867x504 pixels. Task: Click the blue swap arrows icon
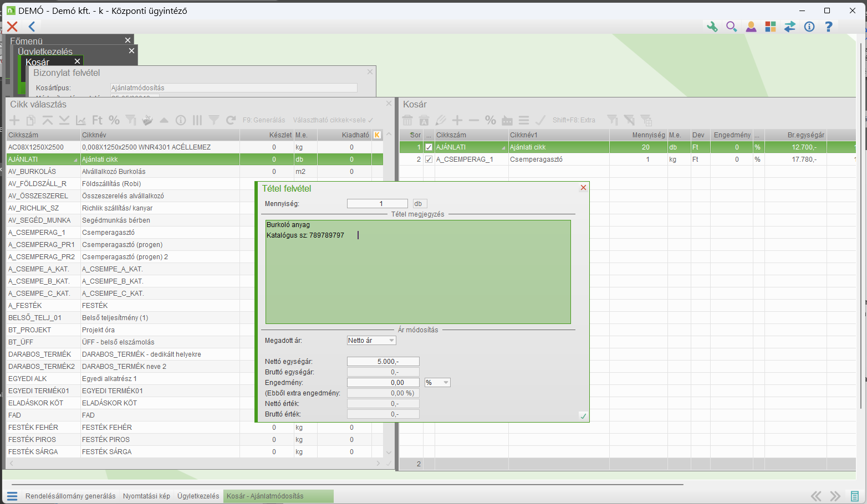tap(789, 27)
